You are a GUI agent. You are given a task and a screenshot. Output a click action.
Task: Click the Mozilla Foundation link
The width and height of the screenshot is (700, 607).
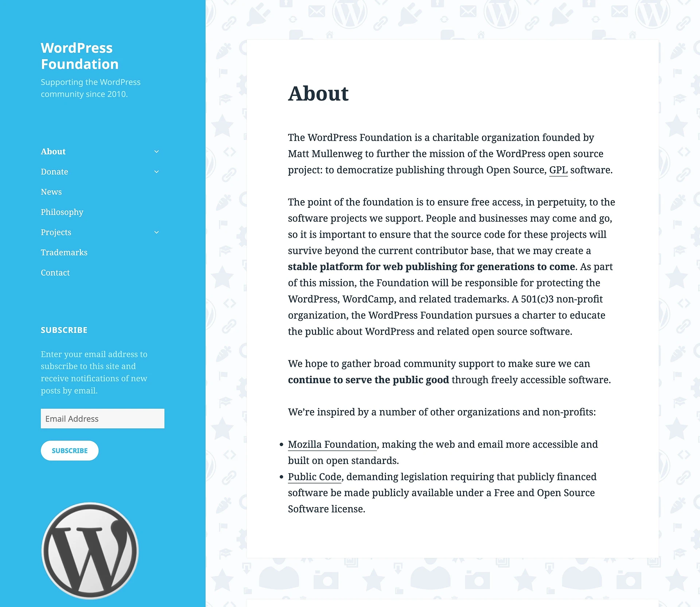coord(332,444)
